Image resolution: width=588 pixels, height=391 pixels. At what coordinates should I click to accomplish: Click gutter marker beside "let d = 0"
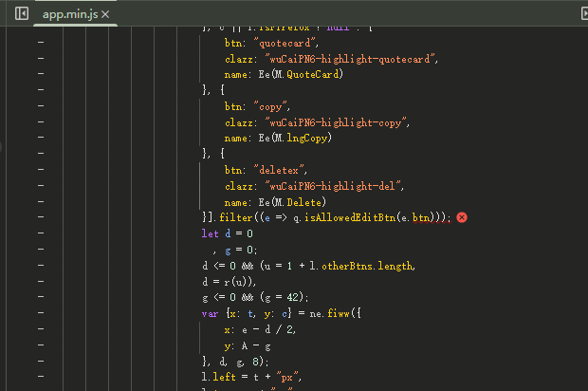[x=40, y=233]
